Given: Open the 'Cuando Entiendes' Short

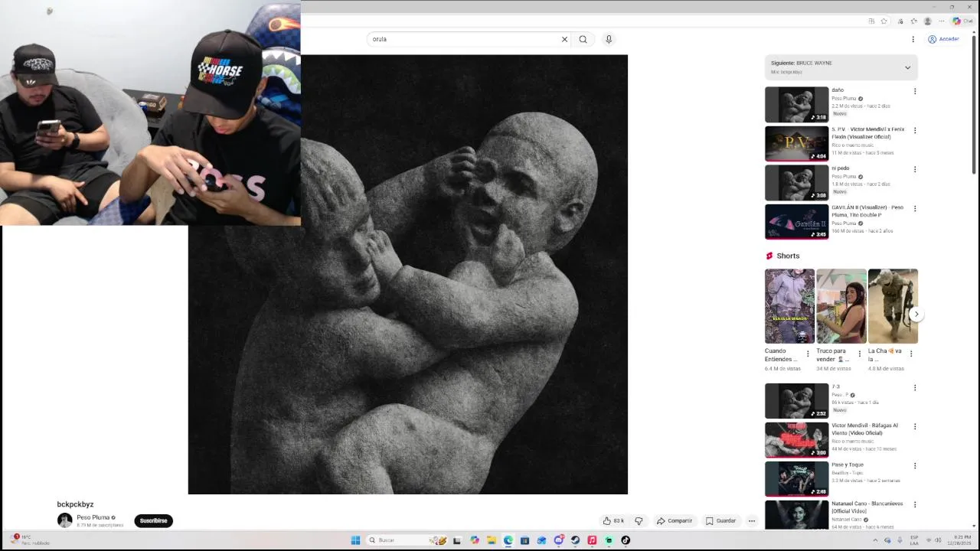Looking at the screenshot, I should click(x=789, y=306).
